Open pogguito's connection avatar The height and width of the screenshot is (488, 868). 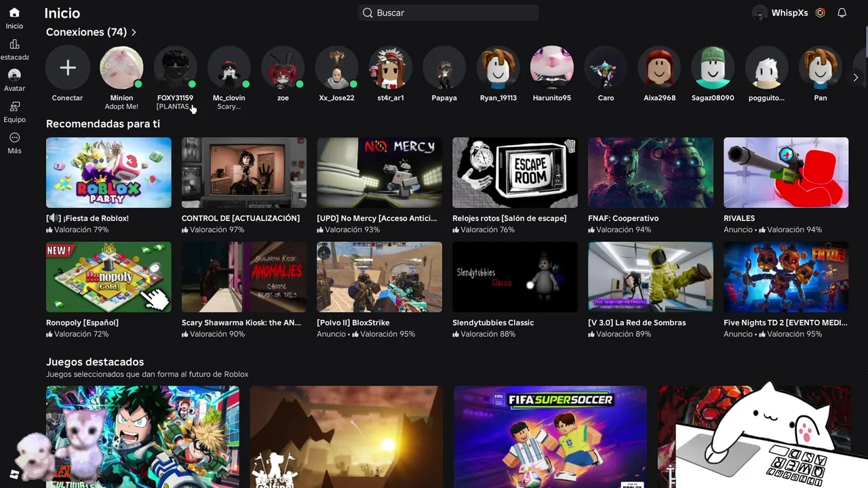pyautogui.click(x=766, y=68)
